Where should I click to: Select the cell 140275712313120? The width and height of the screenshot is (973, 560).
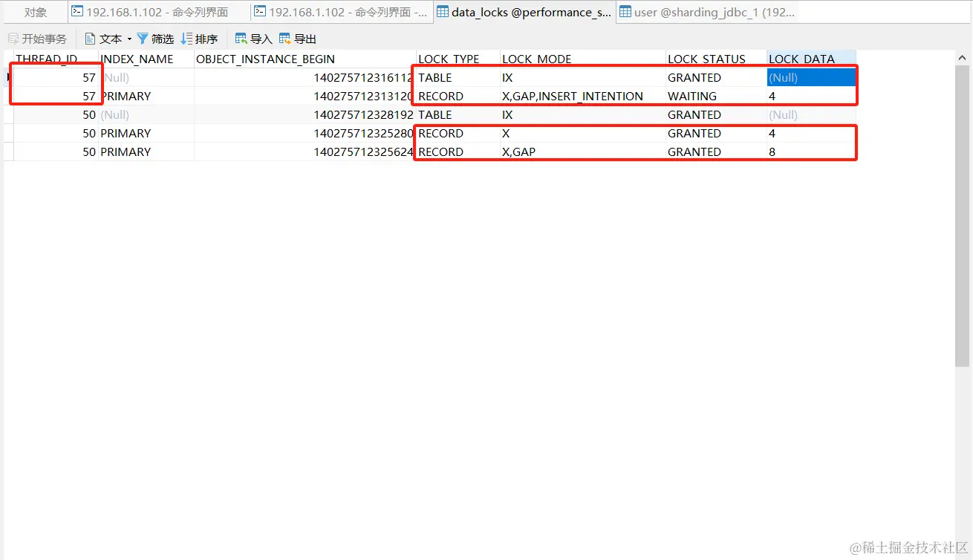click(x=305, y=96)
